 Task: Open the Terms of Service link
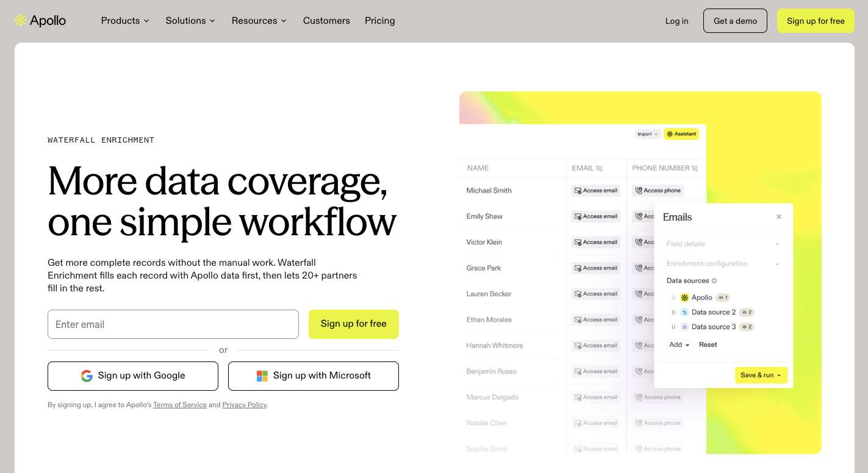pyautogui.click(x=180, y=405)
